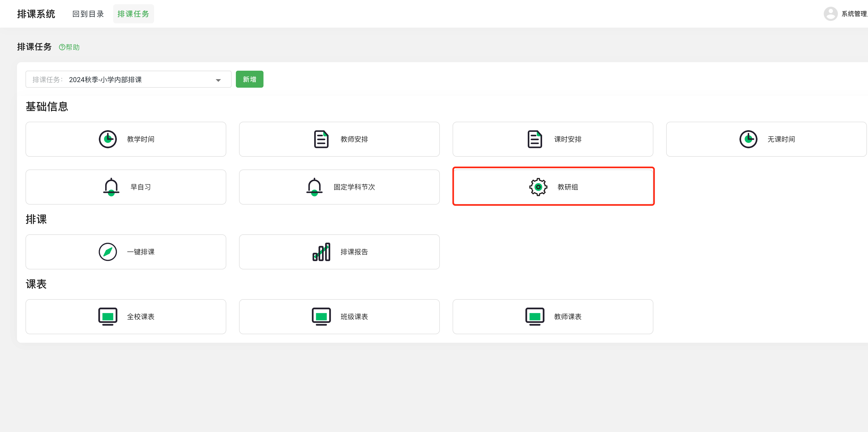Open the 帮助 help link
This screenshot has height=432, width=868.
pos(69,47)
